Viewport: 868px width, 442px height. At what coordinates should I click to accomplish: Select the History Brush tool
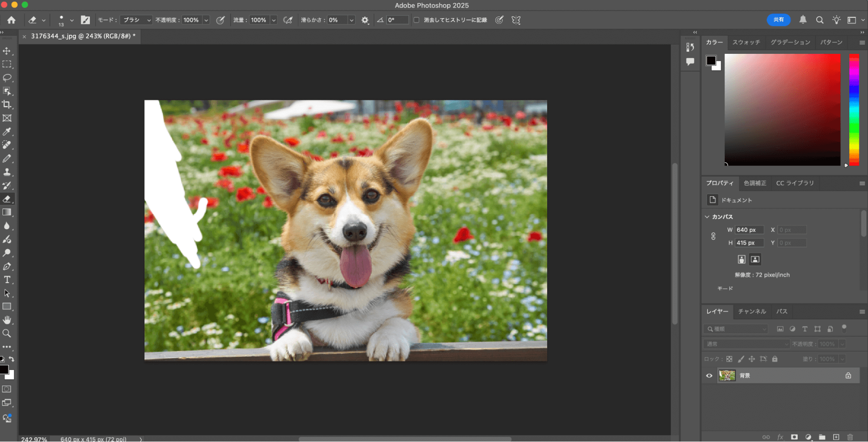tap(7, 185)
